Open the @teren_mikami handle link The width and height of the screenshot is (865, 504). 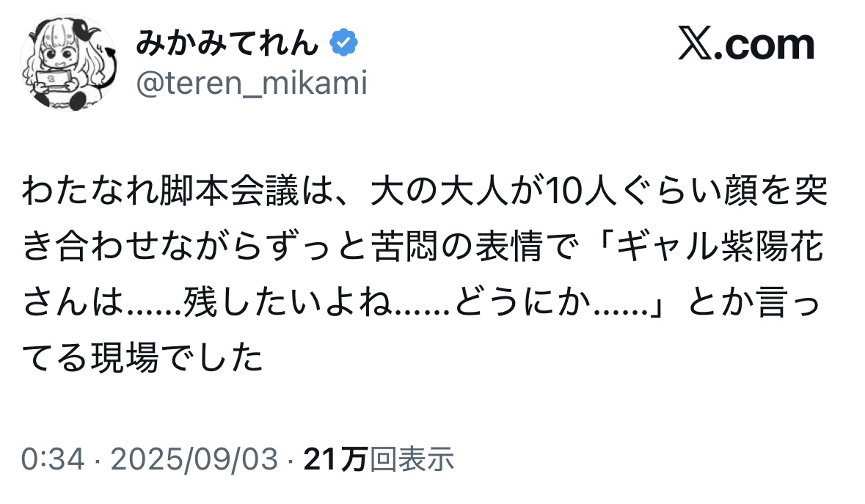pos(250,85)
